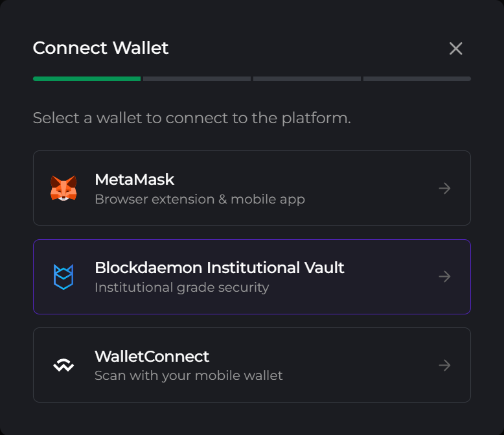The height and width of the screenshot is (435, 504).
Task: Click the last progress bar segment
Action: (x=417, y=79)
